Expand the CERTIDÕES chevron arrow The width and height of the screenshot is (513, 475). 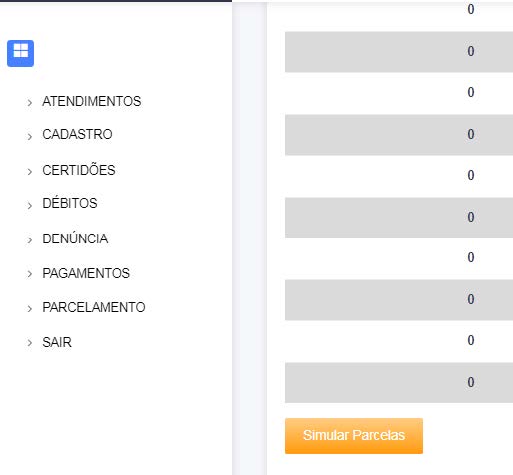coord(30,171)
